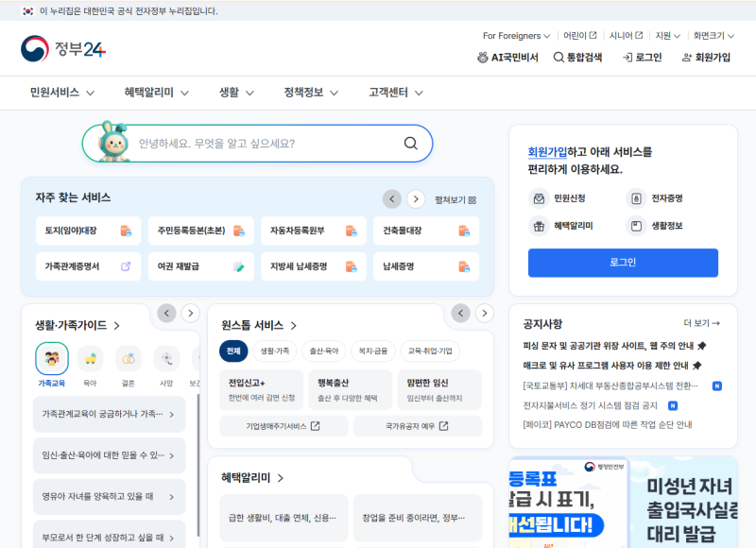Select the 육아 guide icon
This screenshot has height=548, width=756.
[x=90, y=359]
